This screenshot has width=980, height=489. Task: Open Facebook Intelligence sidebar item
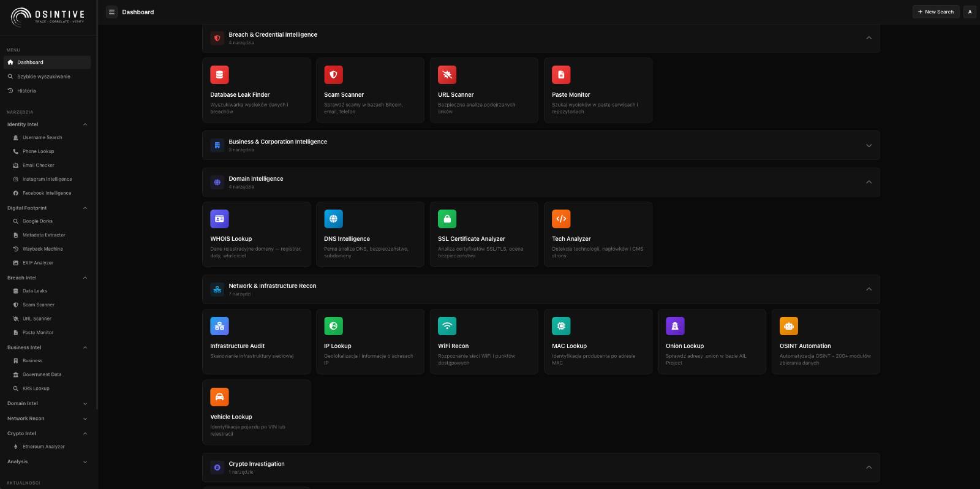[x=50, y=193]
